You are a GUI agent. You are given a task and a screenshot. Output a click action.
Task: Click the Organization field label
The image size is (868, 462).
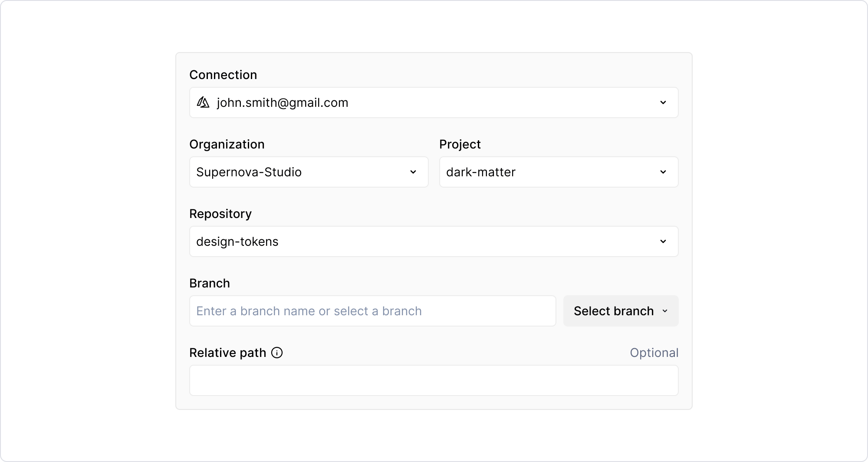click(x=227, y=144)
